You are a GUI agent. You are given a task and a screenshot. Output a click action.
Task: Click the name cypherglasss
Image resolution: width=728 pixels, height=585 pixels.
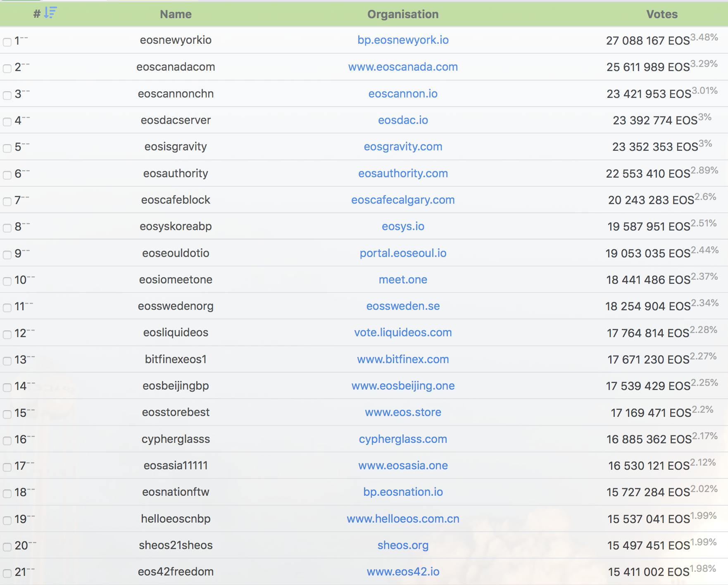[x=176, y=439]
